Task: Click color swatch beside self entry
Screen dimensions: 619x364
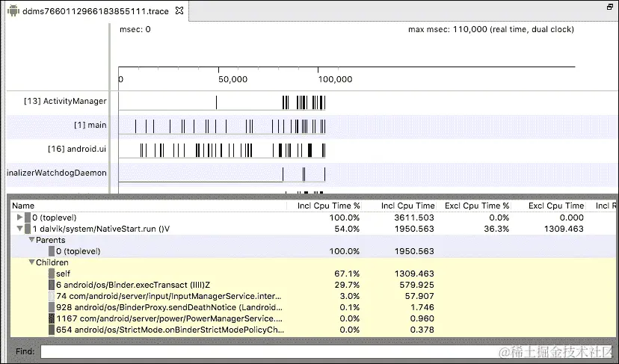Action: tap(52, 274)
